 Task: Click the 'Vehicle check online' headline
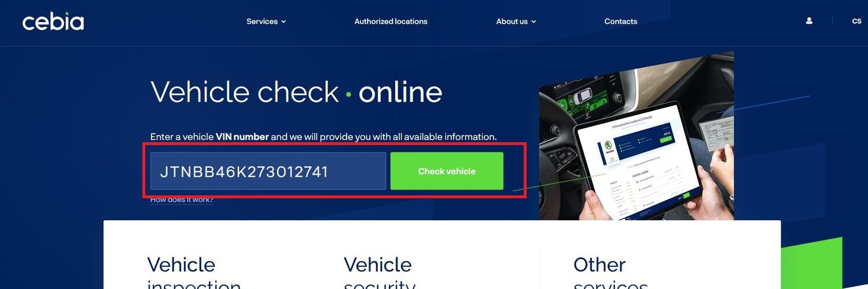pyautogui.click(x=296, y=91)
